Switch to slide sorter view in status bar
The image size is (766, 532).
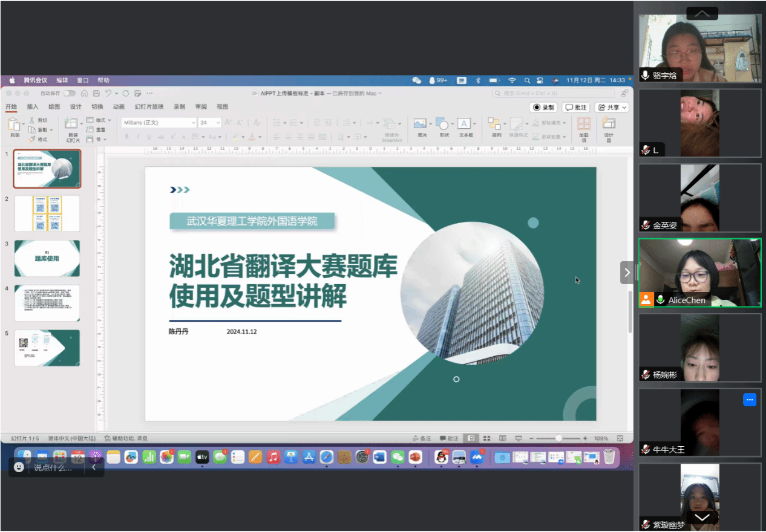tap(486, 438)
